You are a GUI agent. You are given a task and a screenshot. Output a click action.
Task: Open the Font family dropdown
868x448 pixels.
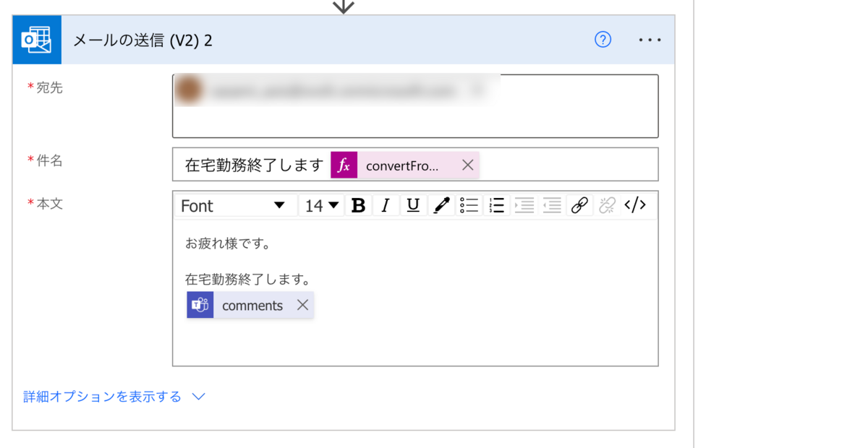[x=235, y=205]
